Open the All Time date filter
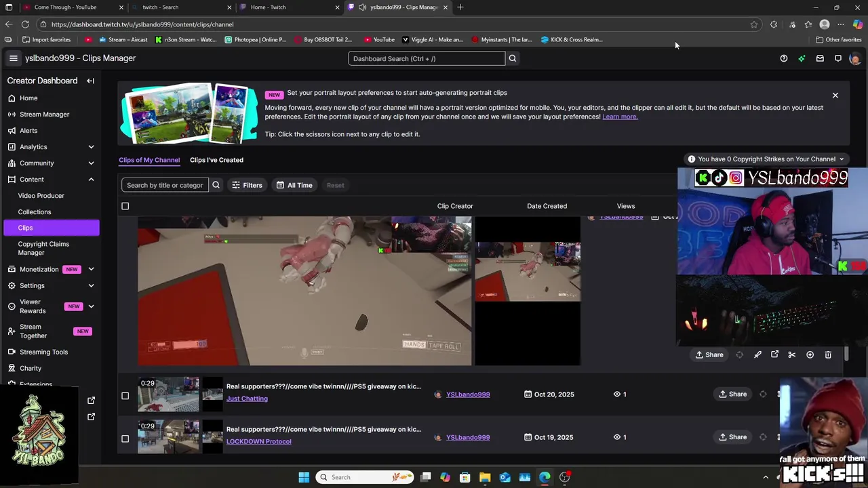 click(x=294, y=185)
